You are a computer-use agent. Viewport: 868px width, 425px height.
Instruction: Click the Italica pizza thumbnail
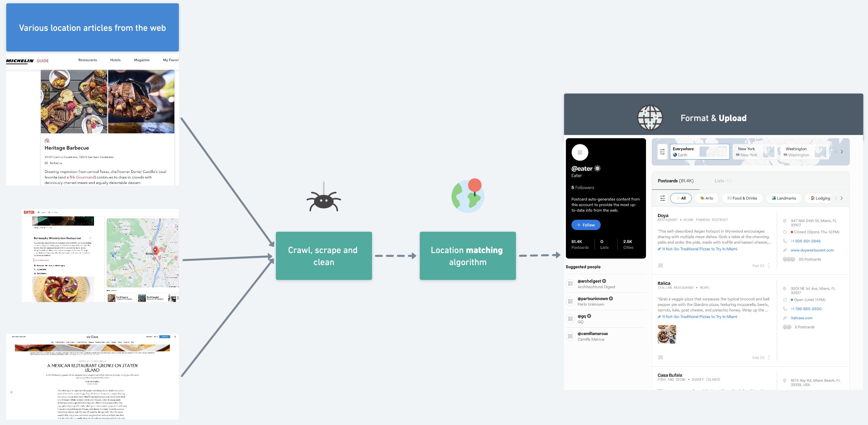[x=666, y=334]
